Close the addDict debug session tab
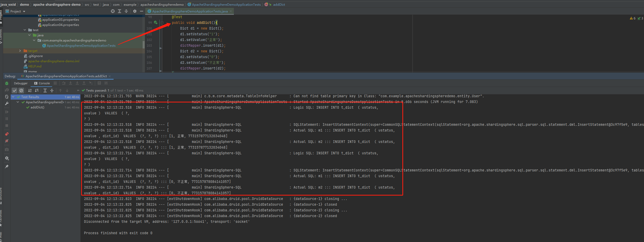 click(x=110, y=76)
